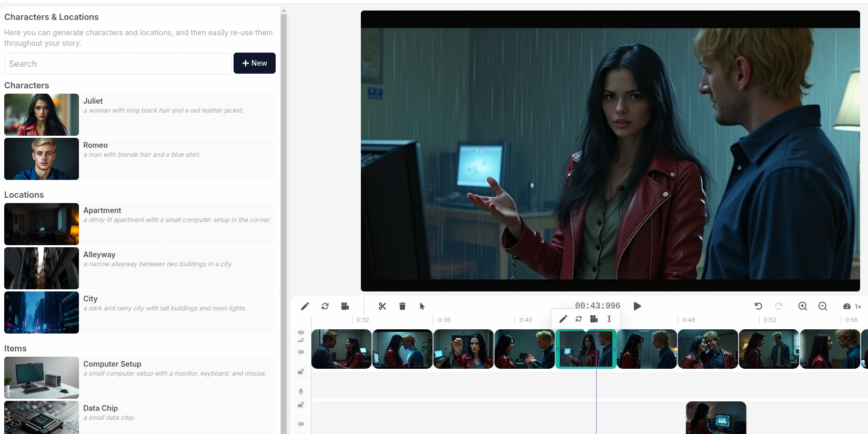Delete the clip with the trash icon
This screenshot has height=434, width=868.
click(x=402, y=306)
